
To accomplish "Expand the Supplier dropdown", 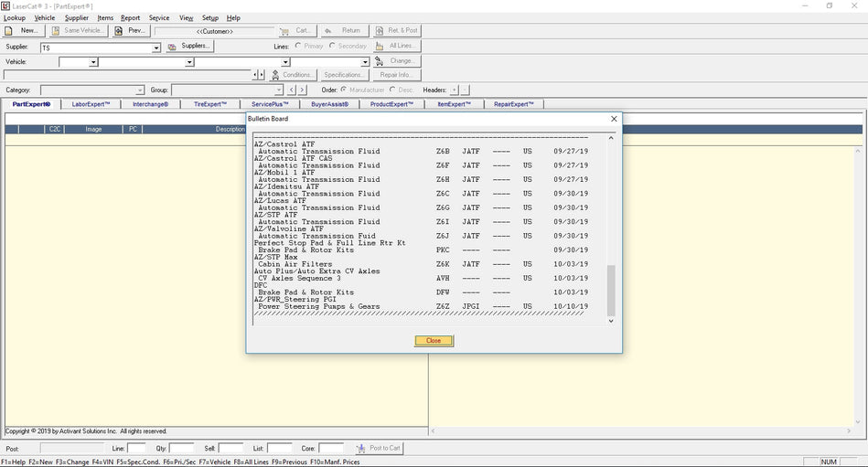I will [156, 48].
